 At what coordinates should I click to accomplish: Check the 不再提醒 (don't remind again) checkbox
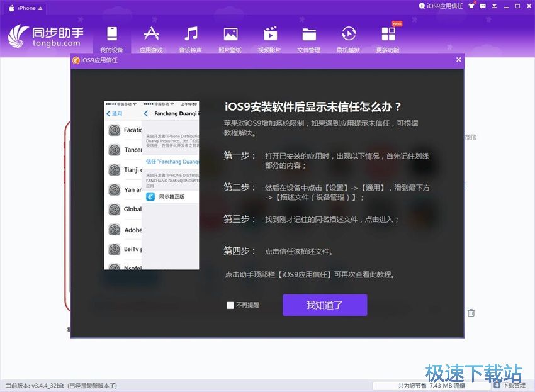click(x=230, y=305)
